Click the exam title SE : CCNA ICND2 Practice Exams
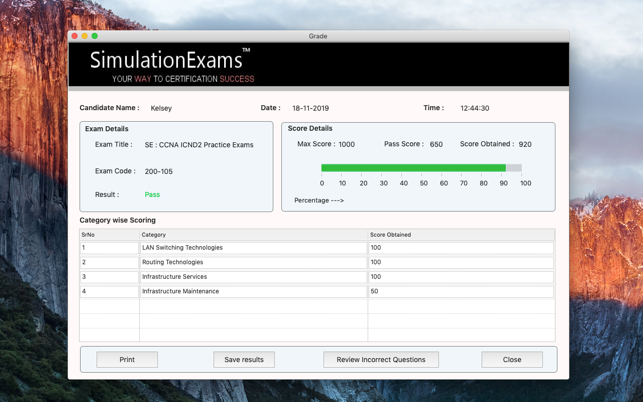Viewport: 643px width, 402px height. [199, 145]
